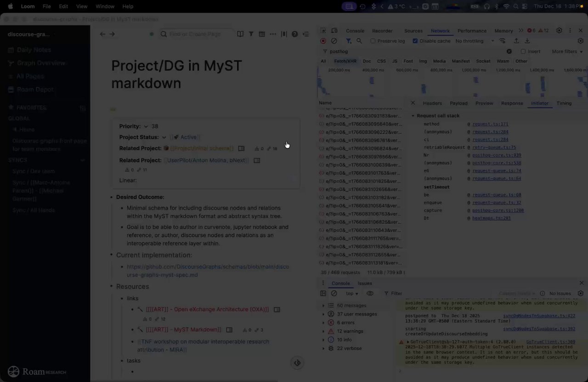Screen dimensions: 588x382
Task: Open the Payload request detail tab
Action: pyautogui.click(x=458, y=103)
